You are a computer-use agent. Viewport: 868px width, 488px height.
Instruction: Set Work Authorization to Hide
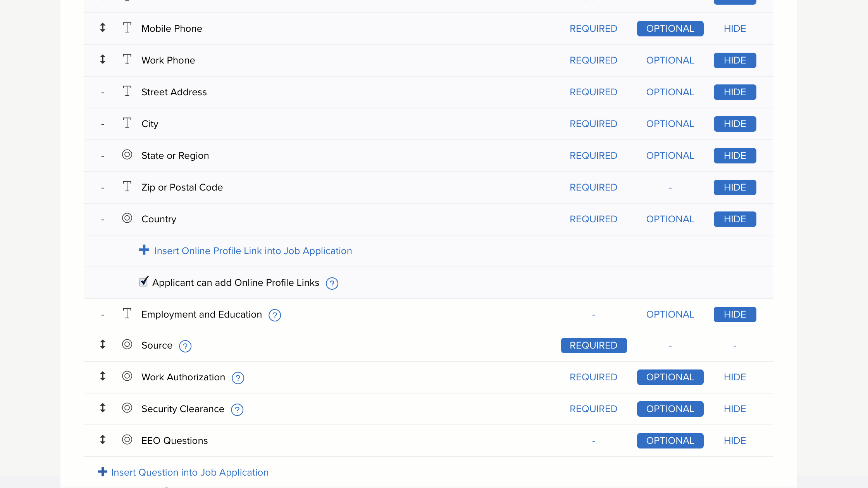(735, 377)
